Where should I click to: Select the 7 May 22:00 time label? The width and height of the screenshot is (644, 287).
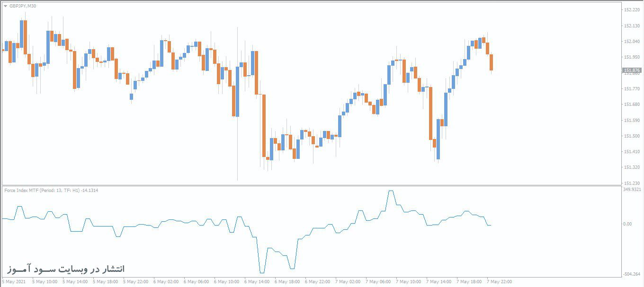tap(500, 282)
